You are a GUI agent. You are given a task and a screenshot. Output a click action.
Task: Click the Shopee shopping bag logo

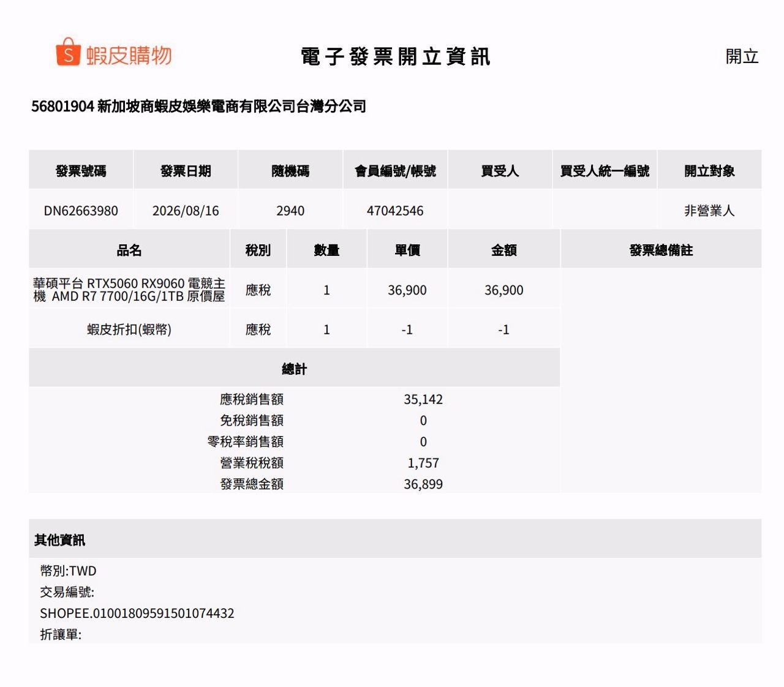click(x=68, y=52)
